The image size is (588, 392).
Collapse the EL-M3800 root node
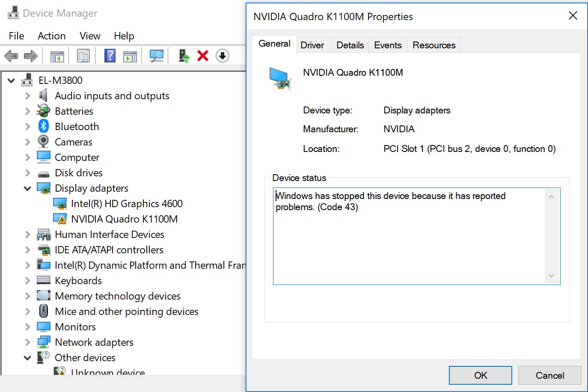click(12, 80)
